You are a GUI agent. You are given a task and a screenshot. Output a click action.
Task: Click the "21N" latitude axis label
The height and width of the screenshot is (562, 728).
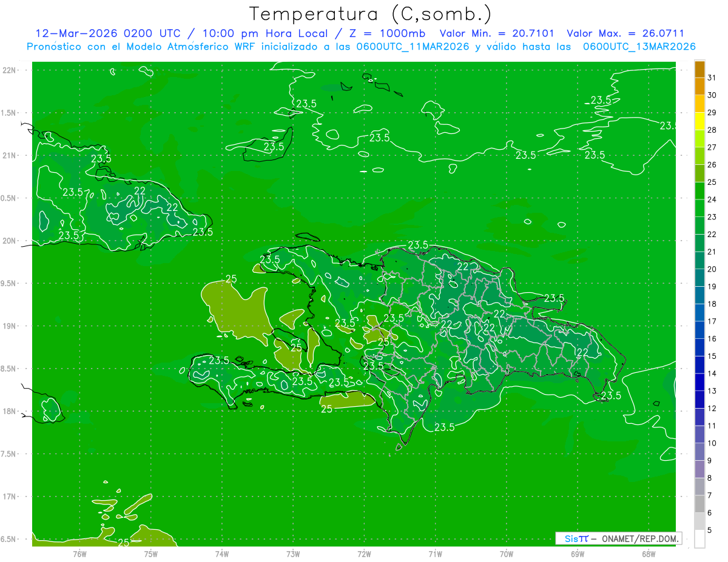[x=10, y=155]
